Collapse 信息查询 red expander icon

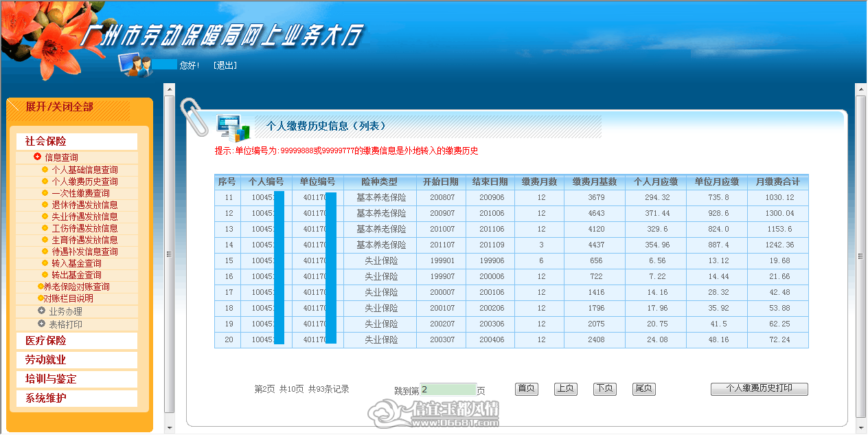(37, 157)
